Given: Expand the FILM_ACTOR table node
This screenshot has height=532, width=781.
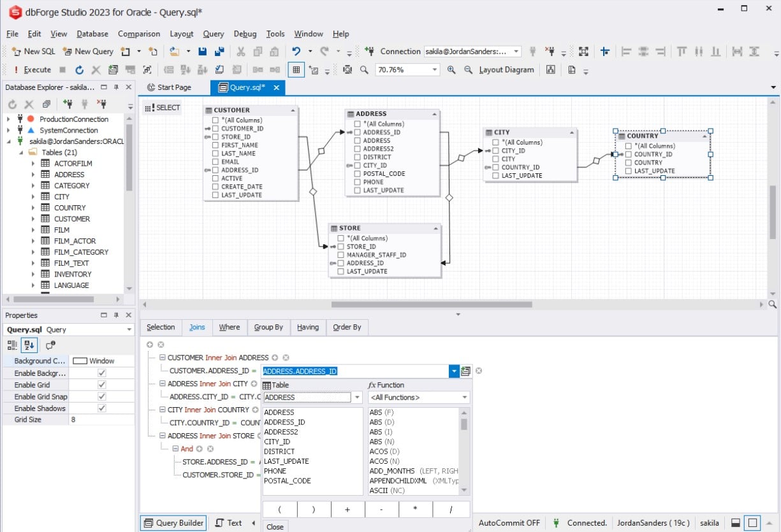Looking at the screenshot, I should 33,241.
